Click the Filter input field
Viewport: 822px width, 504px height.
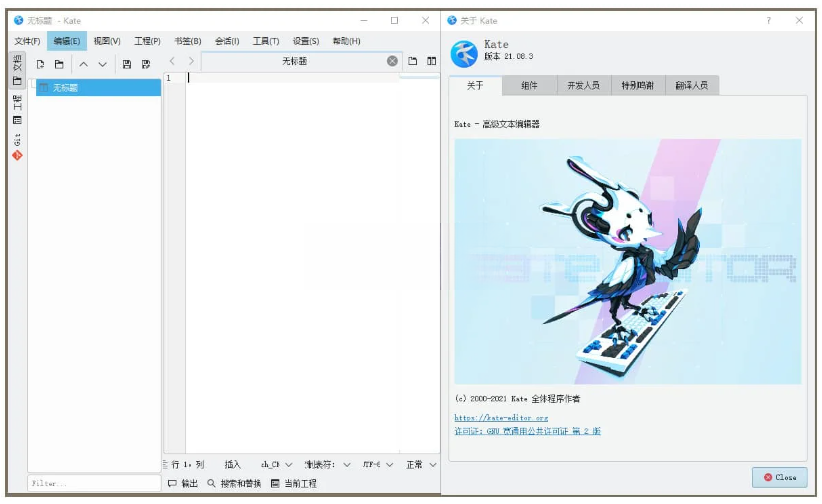coord(94,483)
